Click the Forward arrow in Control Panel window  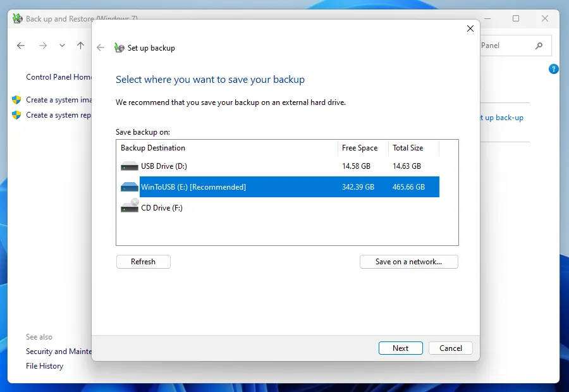43,46
